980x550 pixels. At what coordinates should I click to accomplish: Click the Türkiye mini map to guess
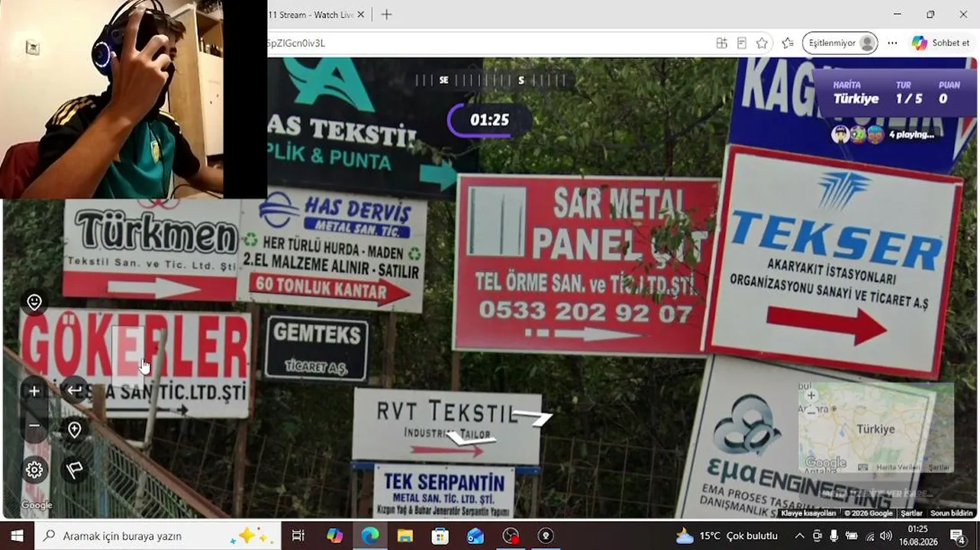pos(875,427)
